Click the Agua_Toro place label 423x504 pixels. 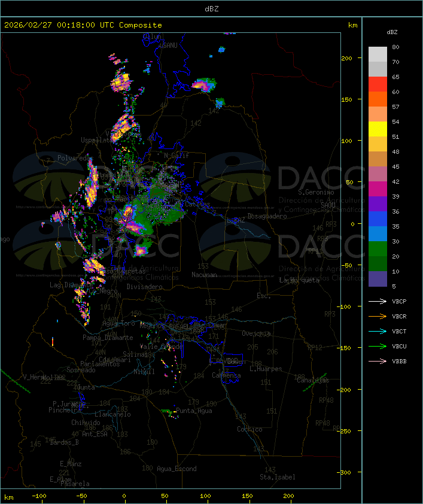point(118,323)
